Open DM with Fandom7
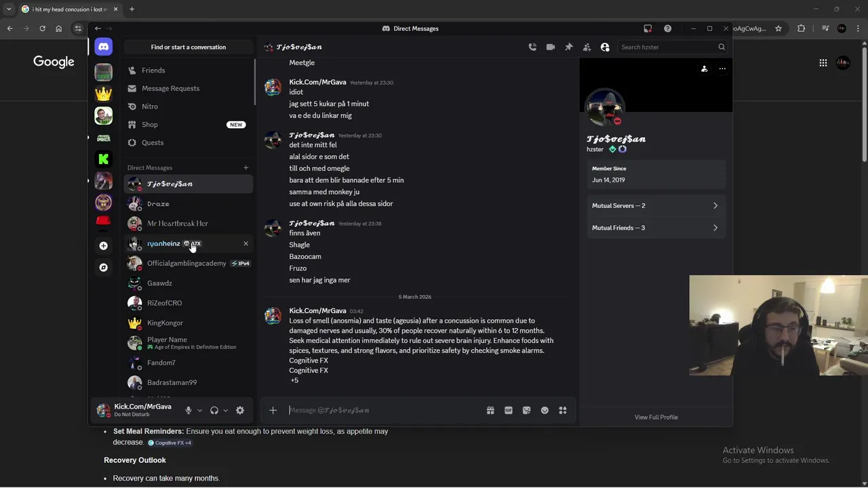Viewport: 868px width, 488px height. point(189,363)
